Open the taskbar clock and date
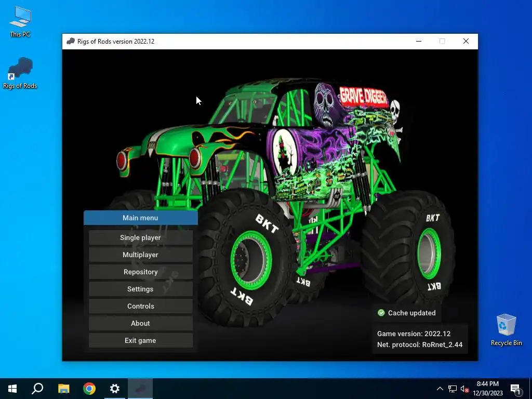Viewport: 532px width, 399px height. click(x=488, y=389)
